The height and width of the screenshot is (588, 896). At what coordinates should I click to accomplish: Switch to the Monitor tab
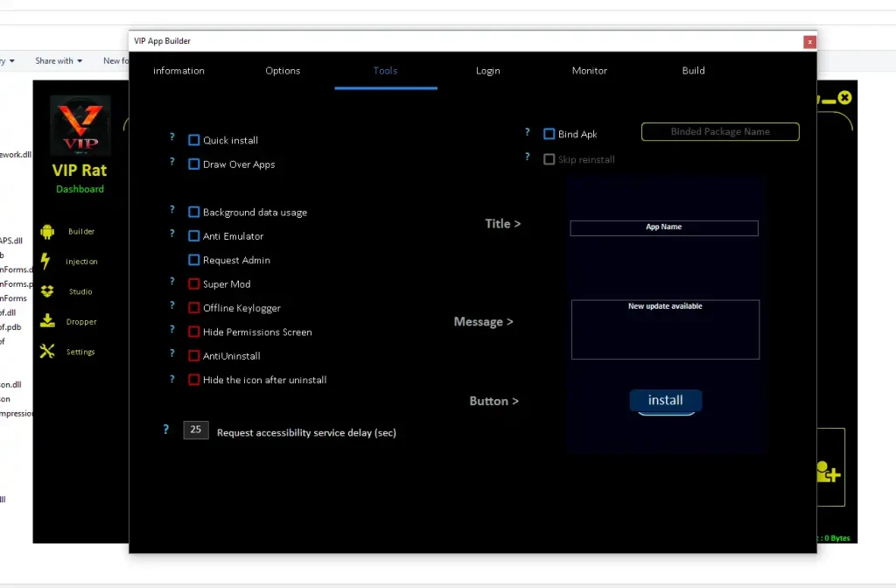coord(589,71)
